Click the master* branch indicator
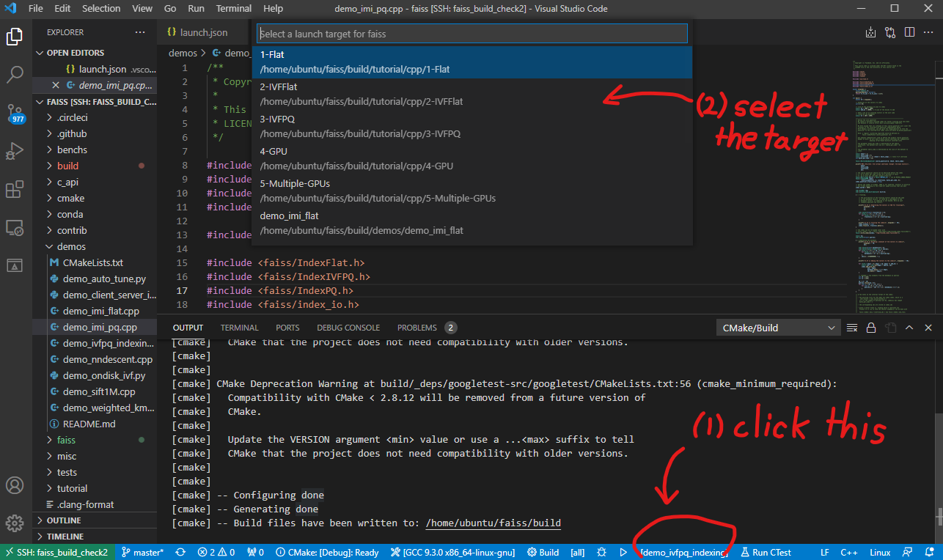Viewport: 943px width, 560px height. (143, 553)
